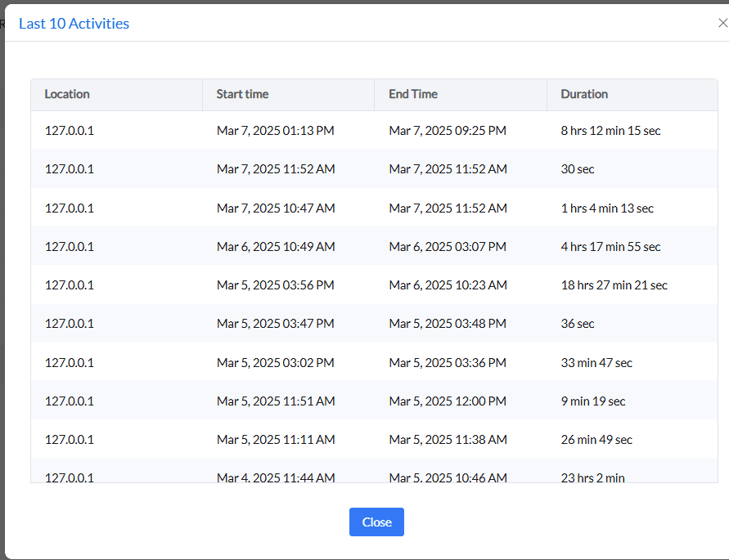Click duration 33 min 47 sec

point(596,362)
